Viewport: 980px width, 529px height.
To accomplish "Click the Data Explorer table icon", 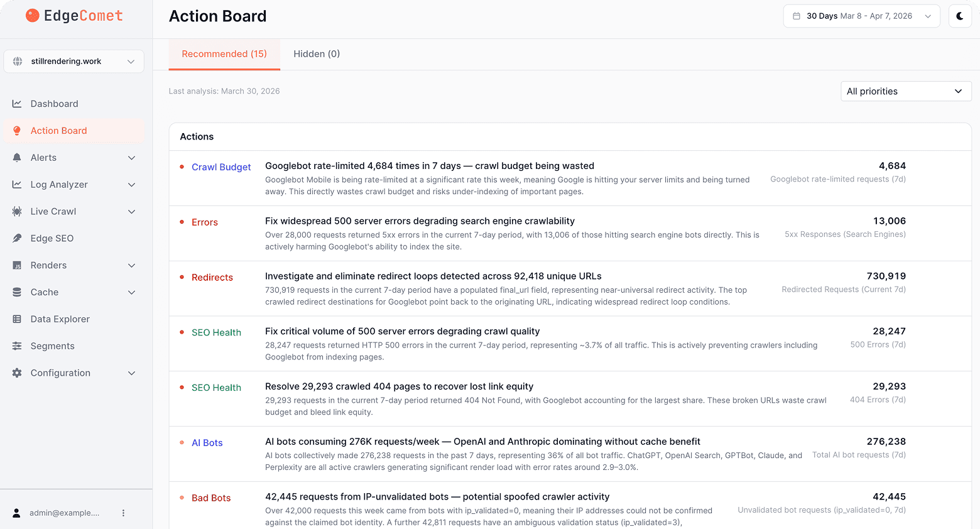I will (x=17, y=319).
